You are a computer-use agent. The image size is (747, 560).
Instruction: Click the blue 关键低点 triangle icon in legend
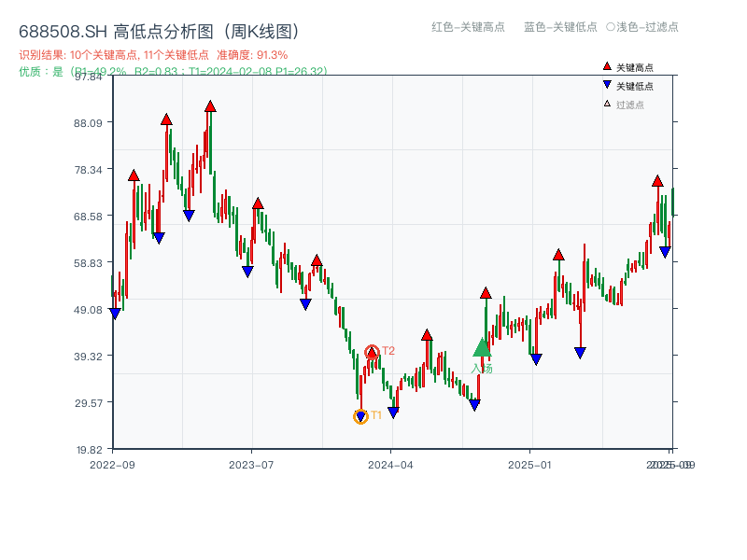coord(605,83)
